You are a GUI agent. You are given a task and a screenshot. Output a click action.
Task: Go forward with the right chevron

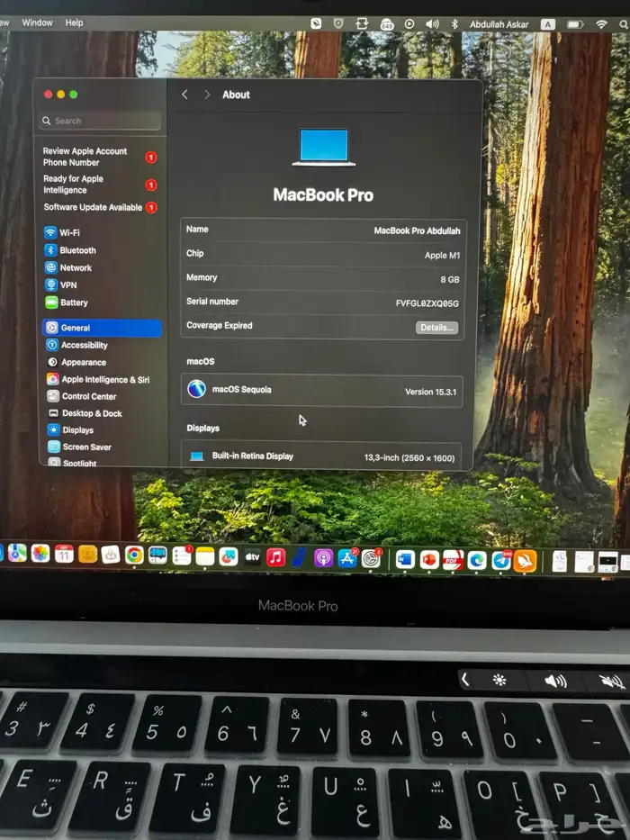[x=207, y=95]
